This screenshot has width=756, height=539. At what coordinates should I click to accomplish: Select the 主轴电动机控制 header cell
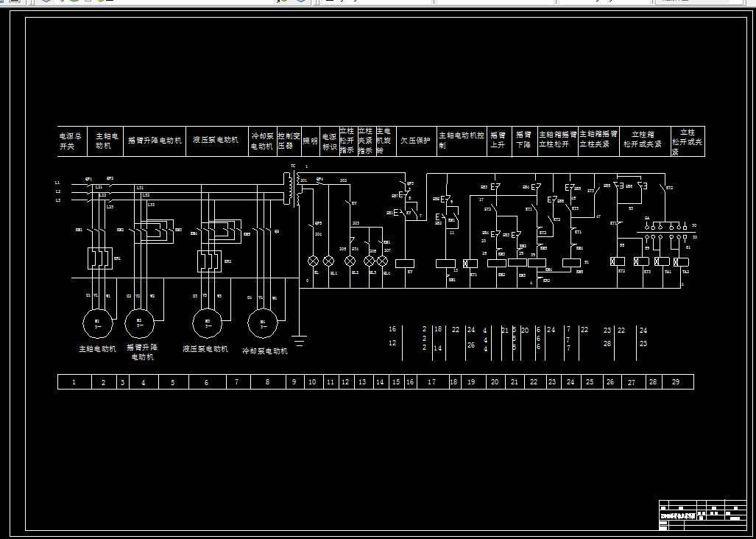point(462,141)
